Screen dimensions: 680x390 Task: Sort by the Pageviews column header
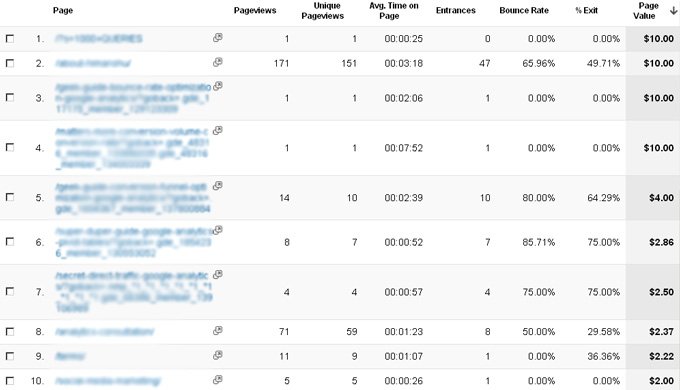pos(255,10)
